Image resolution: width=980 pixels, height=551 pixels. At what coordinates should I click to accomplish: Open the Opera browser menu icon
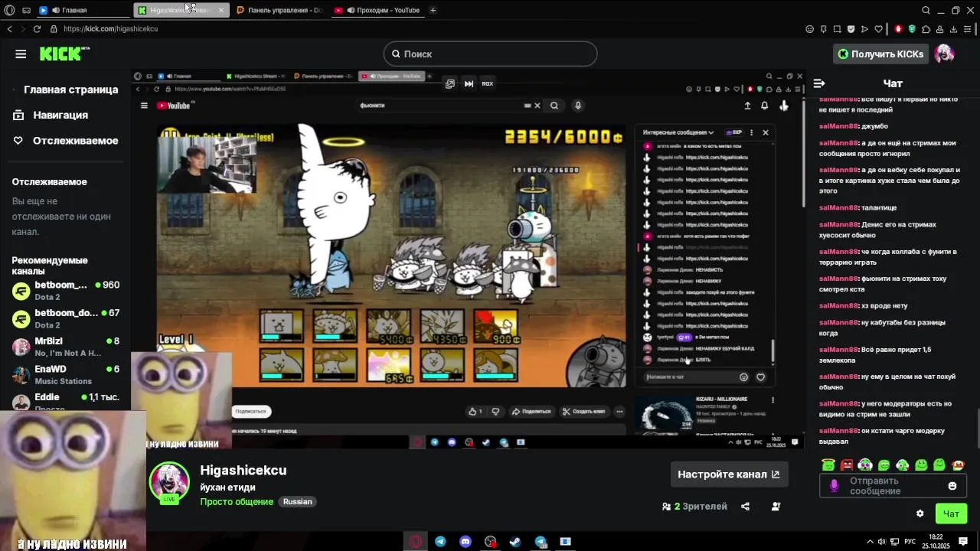(10, 10)
